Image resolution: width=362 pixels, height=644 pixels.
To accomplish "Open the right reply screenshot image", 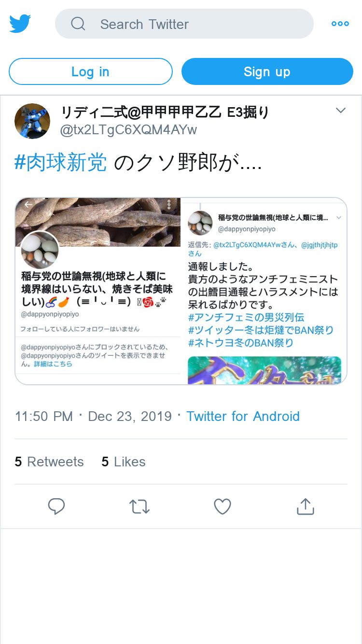I will 264,291.
